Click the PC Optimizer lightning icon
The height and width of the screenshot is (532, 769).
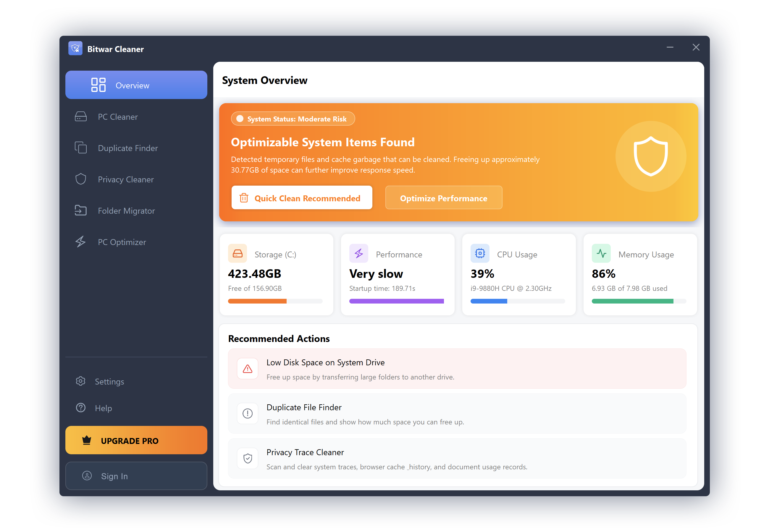pyautogui.click(x=81, y=242)
